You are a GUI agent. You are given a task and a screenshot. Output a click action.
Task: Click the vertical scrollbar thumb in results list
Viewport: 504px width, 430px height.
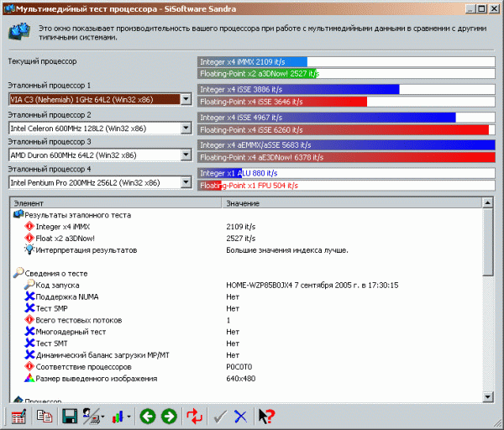click(487, 242)
